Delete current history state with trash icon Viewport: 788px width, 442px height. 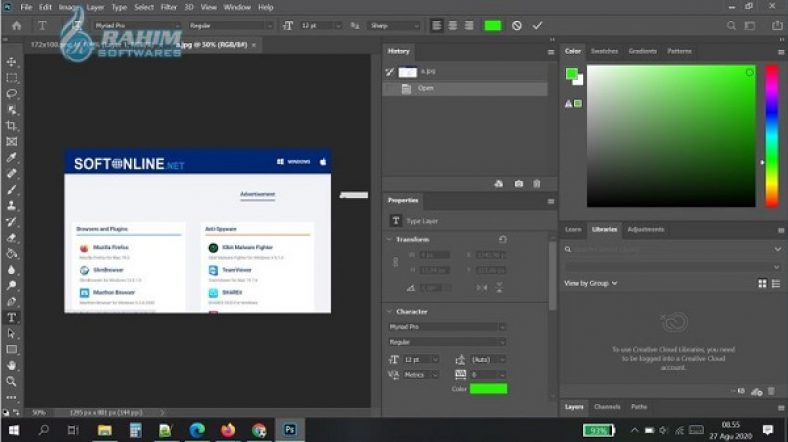tap(537, 184)
